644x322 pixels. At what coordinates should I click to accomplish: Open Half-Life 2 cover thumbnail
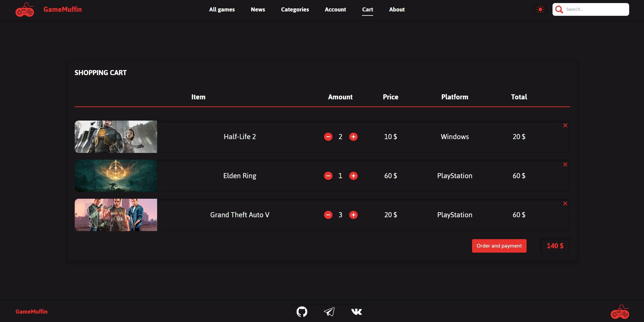click(116, 137)
